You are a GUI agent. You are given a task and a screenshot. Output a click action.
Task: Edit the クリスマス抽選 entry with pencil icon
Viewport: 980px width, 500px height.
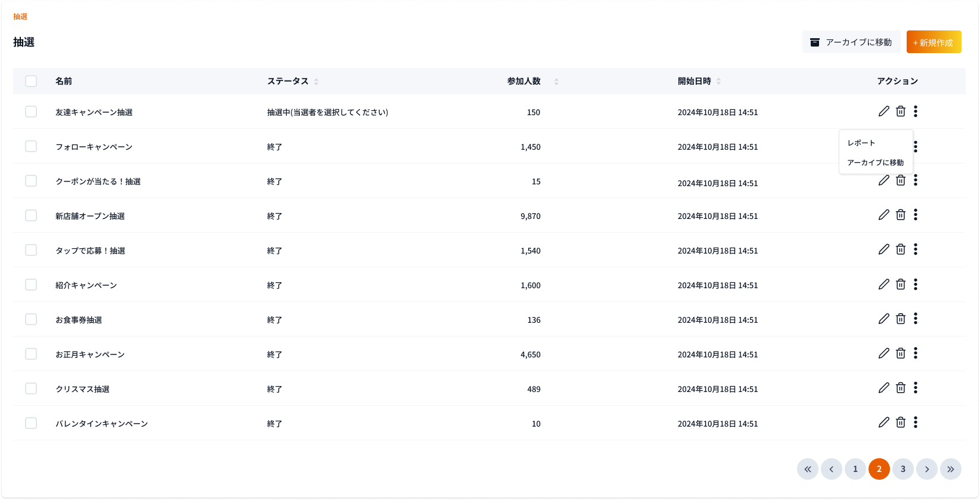tap(883, 388)
